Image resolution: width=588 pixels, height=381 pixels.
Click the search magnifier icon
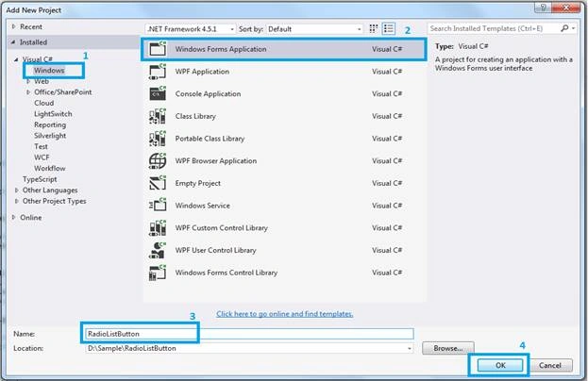(564, 28)
